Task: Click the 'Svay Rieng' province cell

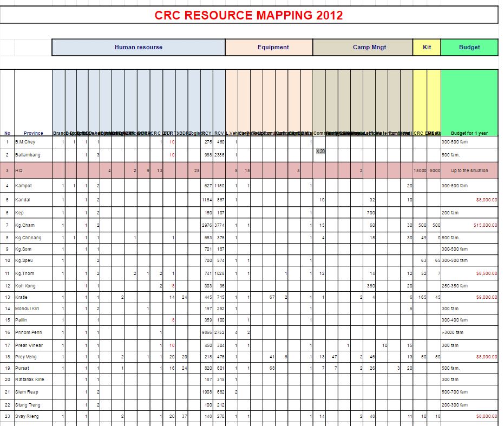Action: (34, 416)
